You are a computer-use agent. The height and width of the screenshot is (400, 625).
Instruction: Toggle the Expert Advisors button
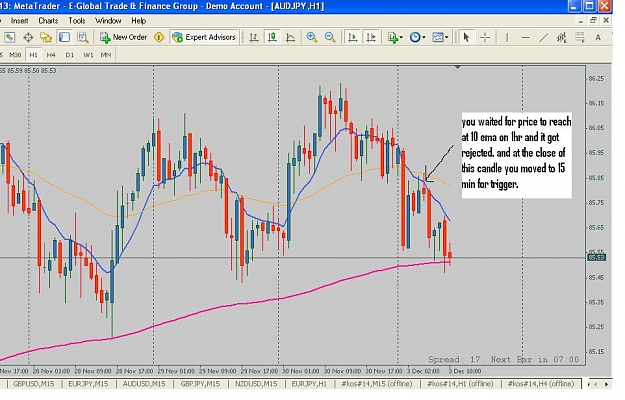[204, 37]
